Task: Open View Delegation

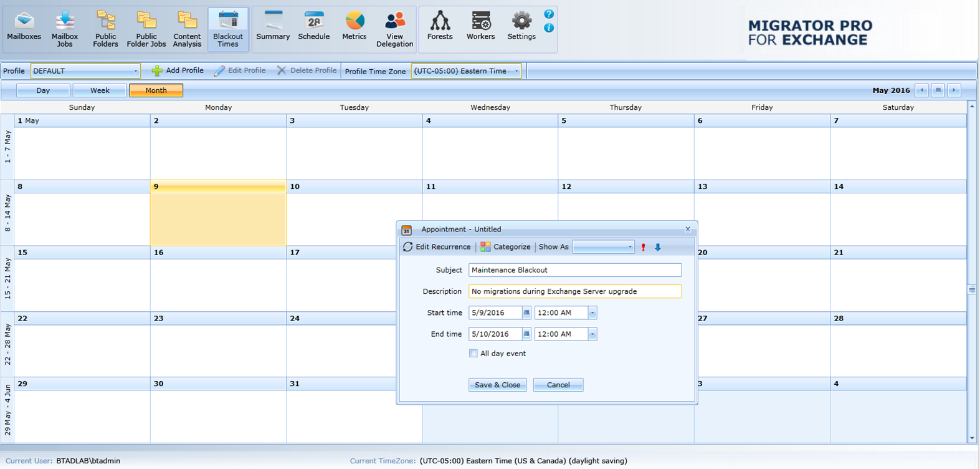Action: click(394, 29)
